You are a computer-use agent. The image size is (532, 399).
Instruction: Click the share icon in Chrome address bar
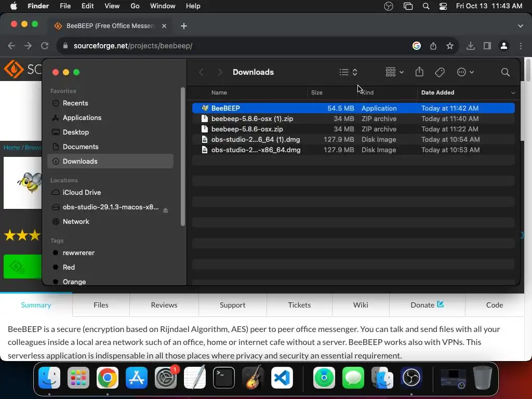pyautogui.click(x=433, y=46)
